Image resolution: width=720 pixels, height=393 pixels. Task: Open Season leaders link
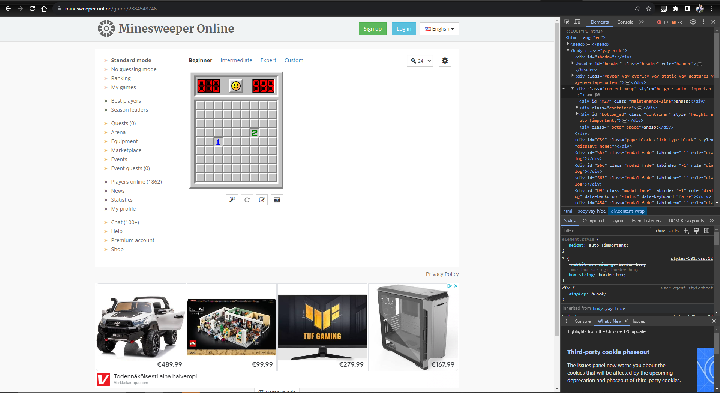click(x=129, y=110)
